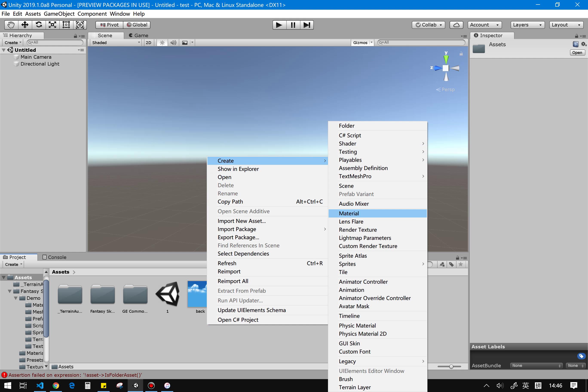Open the cloud services icon

click(x=456, y=25)
